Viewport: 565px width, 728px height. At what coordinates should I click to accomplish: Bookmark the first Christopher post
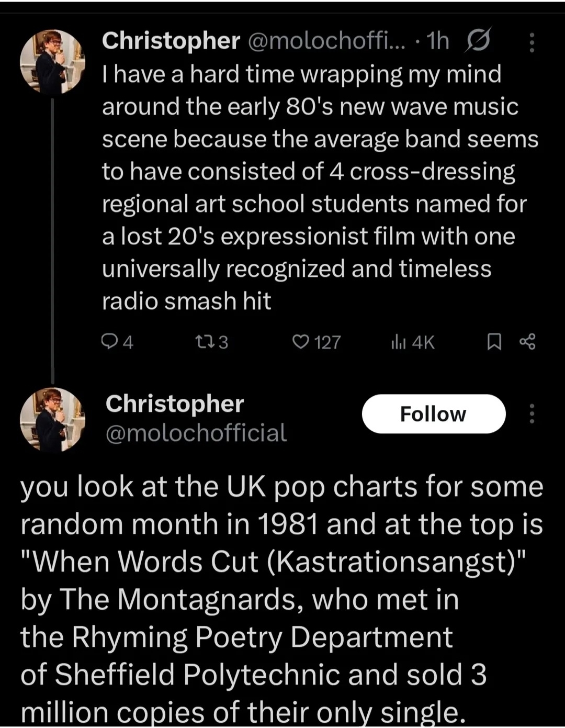[x=494, y=342]
